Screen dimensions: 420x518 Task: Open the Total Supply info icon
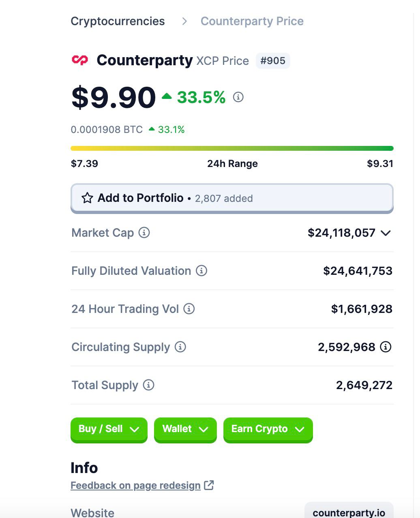click(149, 385)
